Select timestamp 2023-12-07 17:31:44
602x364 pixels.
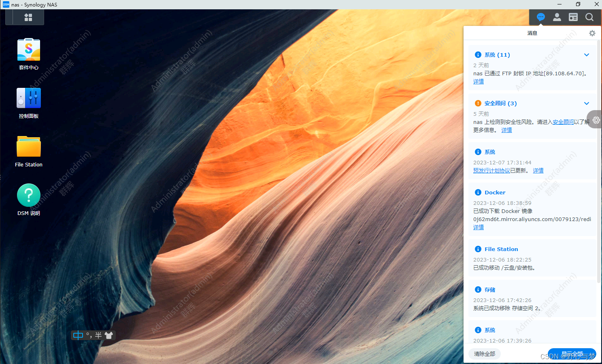click(x=502, y=162)
